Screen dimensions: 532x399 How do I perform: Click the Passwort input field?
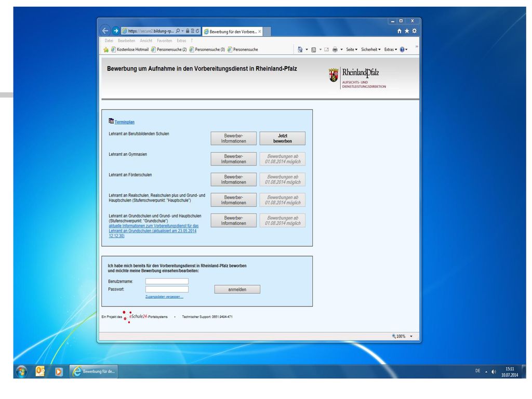(167, 289)
